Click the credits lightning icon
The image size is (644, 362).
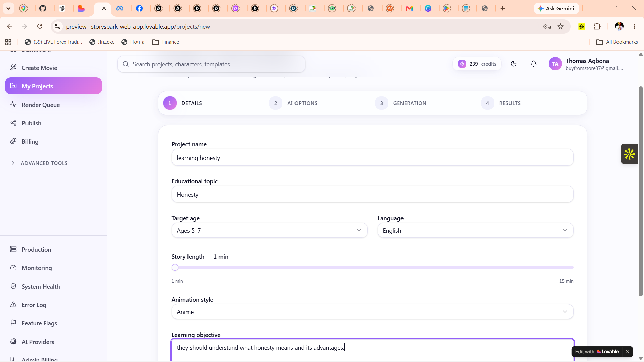462,64
